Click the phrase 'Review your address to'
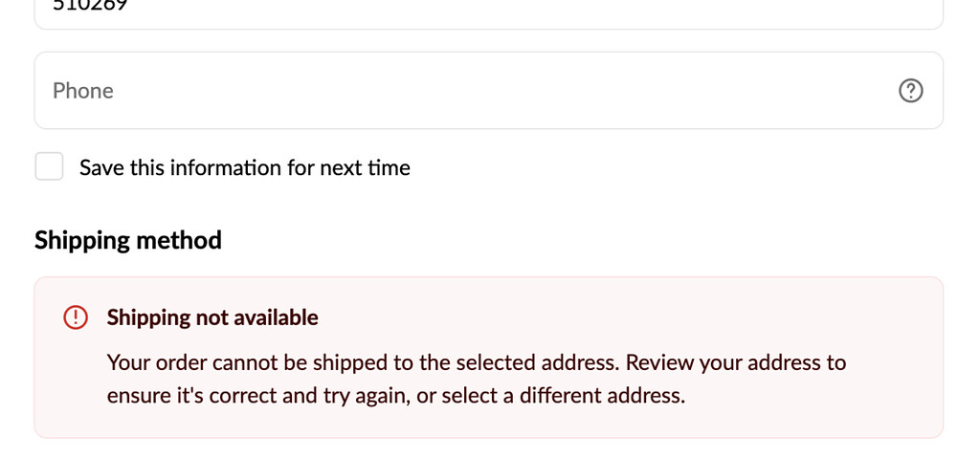Screen dimensions: 980x458 coord(736,363)
